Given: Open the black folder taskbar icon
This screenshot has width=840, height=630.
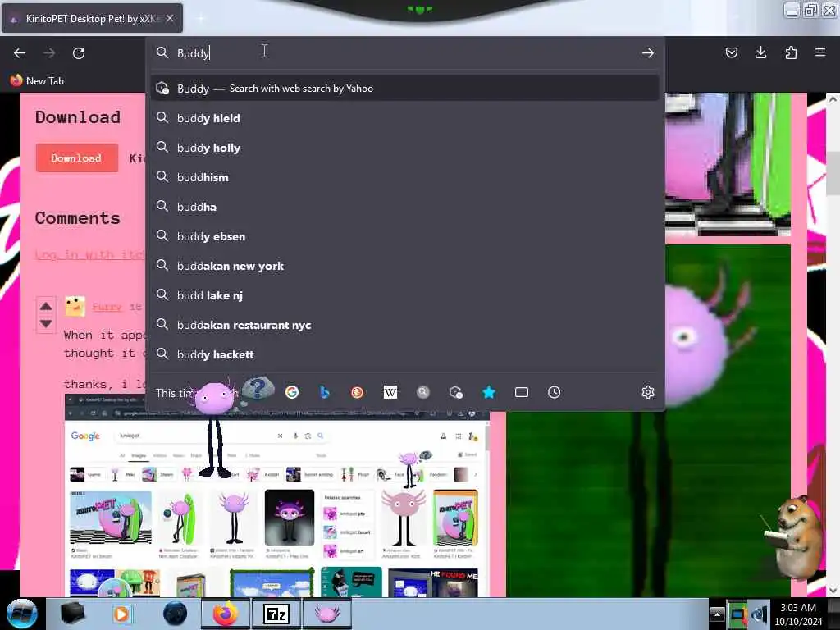Looking at the screenshot, I should (72, 614).
